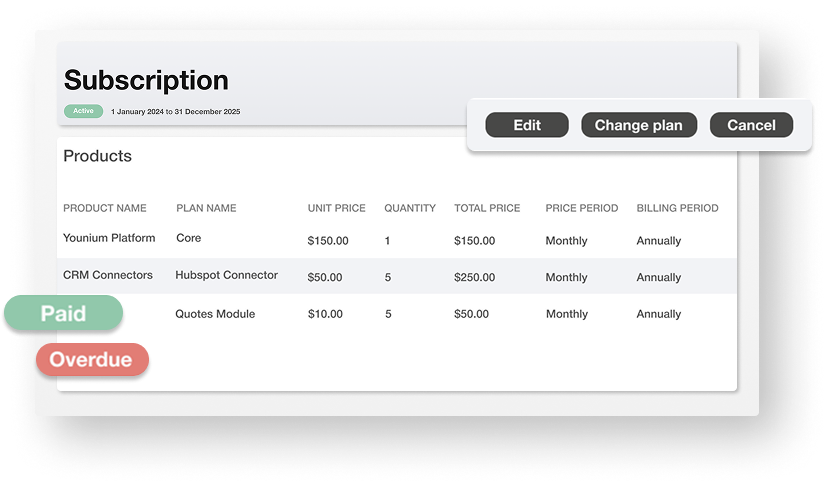Select the Core plan cell
829x486 pixels.
[x=189, y=239]
